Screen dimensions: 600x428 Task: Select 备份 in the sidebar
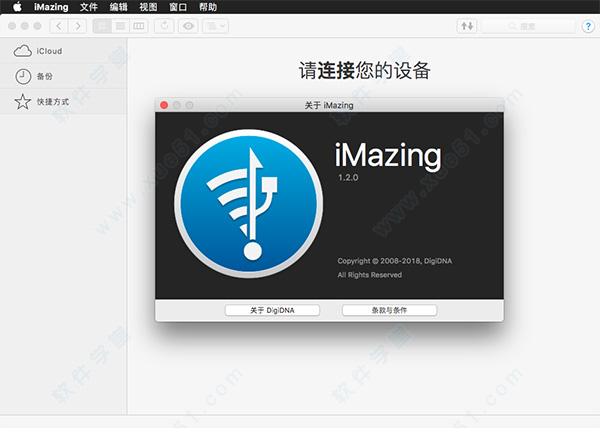coord(64,76)
